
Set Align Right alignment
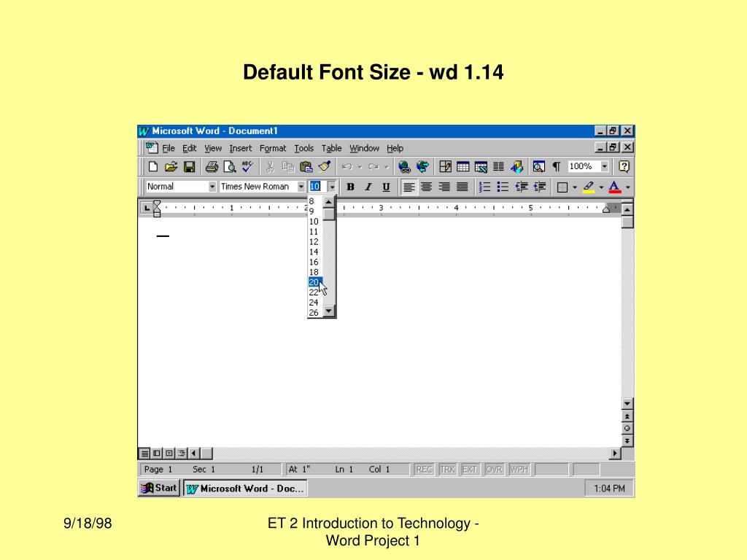click(x=444, y=187)
